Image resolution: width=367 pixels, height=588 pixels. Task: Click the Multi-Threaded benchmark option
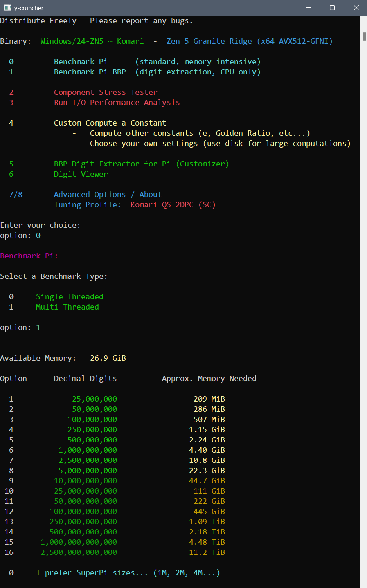(68, 307)
